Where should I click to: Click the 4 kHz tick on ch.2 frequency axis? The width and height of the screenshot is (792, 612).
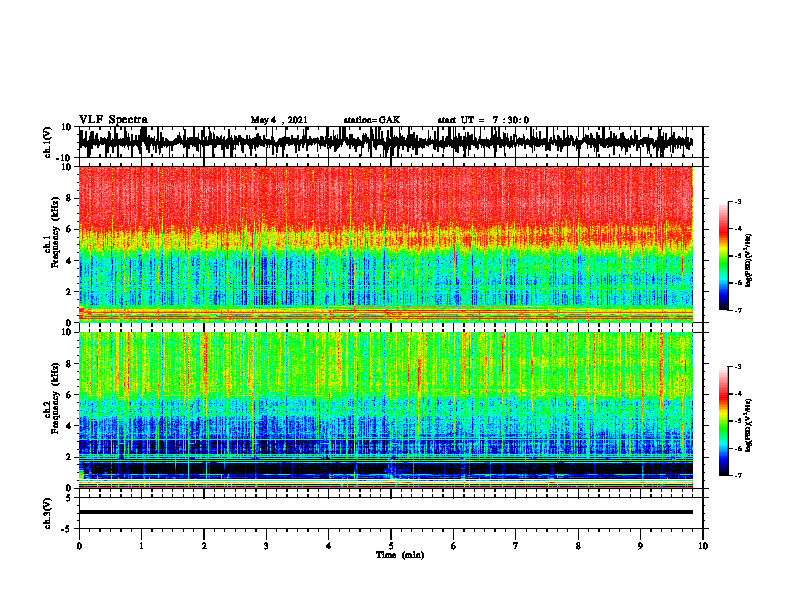pos(69,426)
